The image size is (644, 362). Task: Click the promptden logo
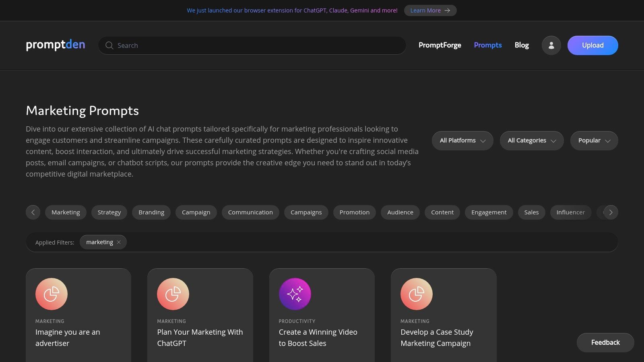[56, 45]
